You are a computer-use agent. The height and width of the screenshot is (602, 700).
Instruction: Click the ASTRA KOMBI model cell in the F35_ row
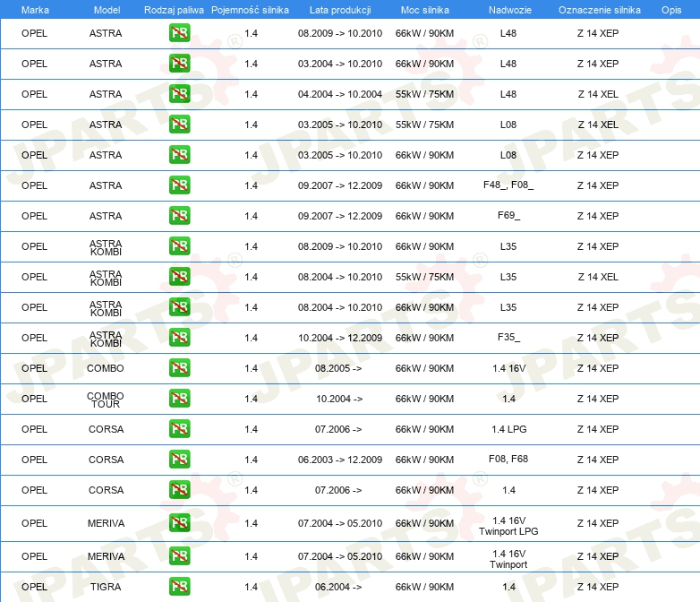(x=106, y=339)
